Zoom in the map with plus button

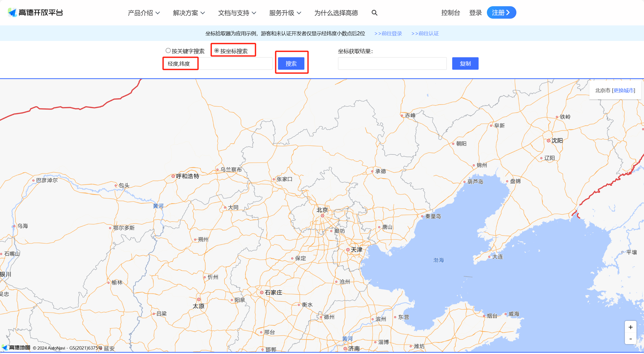(x=631, y=327)
